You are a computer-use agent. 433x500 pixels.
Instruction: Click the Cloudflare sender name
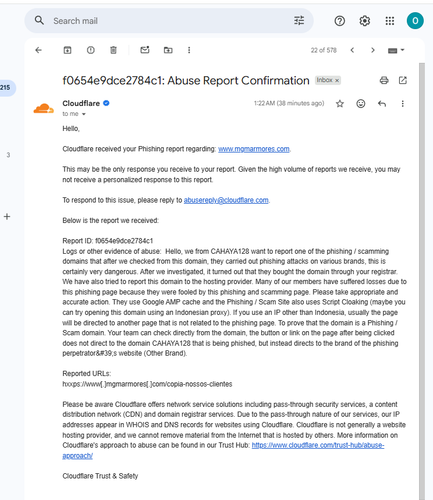pos(81,103)
